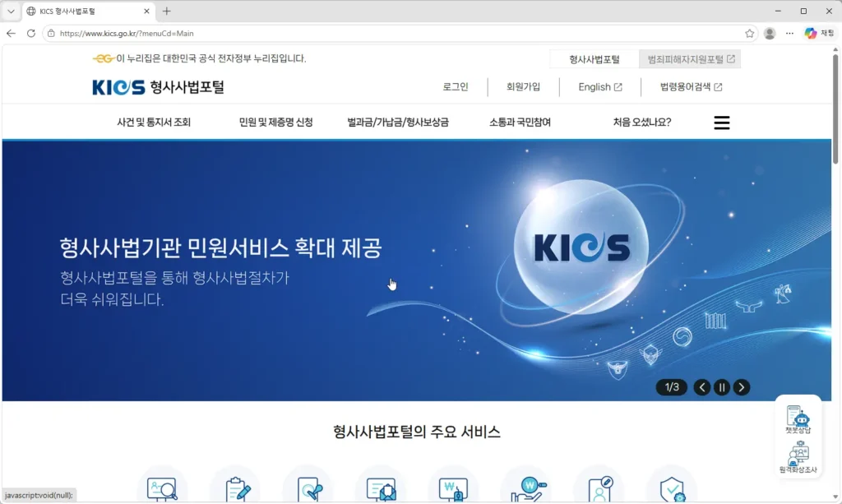Switch to the 범죄피해자지원포털 tab
842x504 pixels.
point(690,59)
